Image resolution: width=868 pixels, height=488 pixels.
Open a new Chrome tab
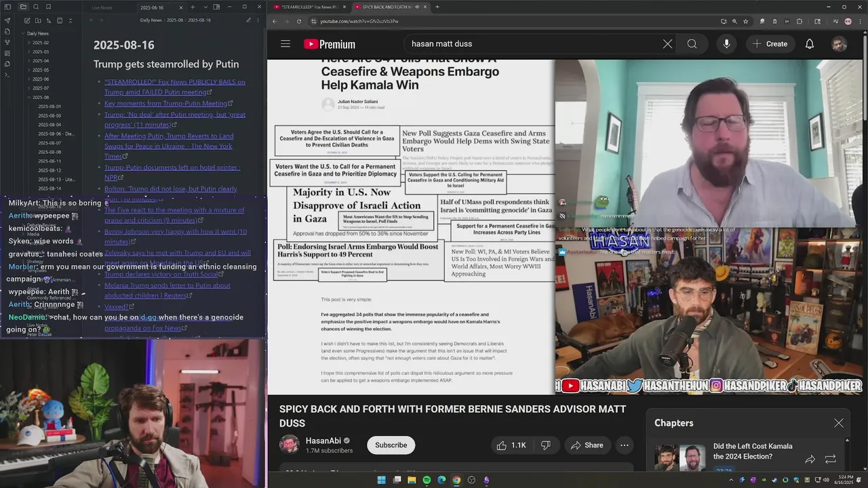437,7
